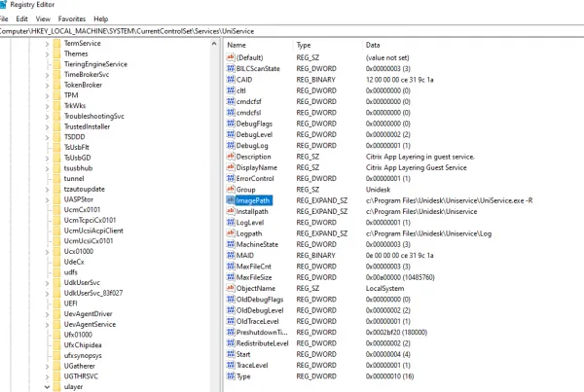Click the Type DWORD value icon
584x392 pixels.
[x=231, y=376]
